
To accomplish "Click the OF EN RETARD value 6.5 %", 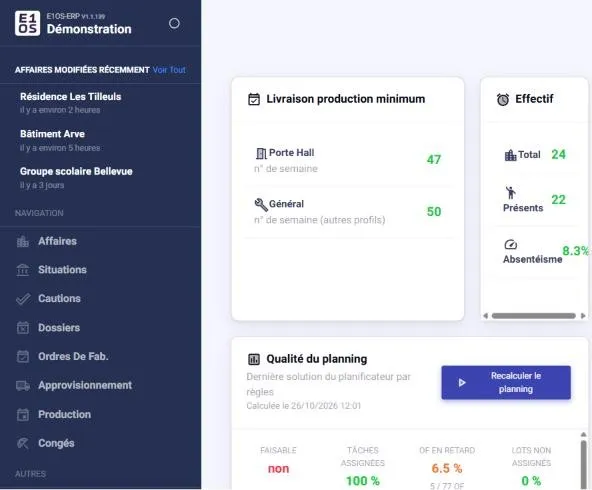I will (447, 468).
